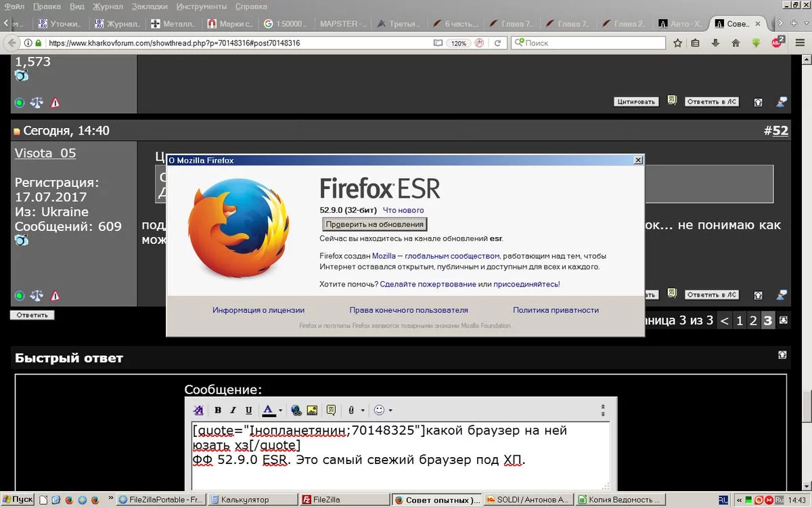This screenshot has width=812, height=508.
Task: Click the wrap quote tags icon
Action: click(331, 410)
